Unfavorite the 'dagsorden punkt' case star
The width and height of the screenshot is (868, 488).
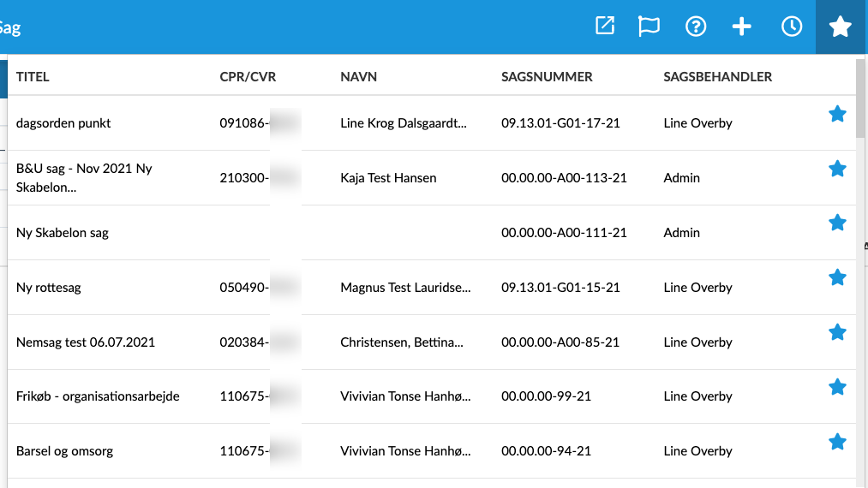837,114
